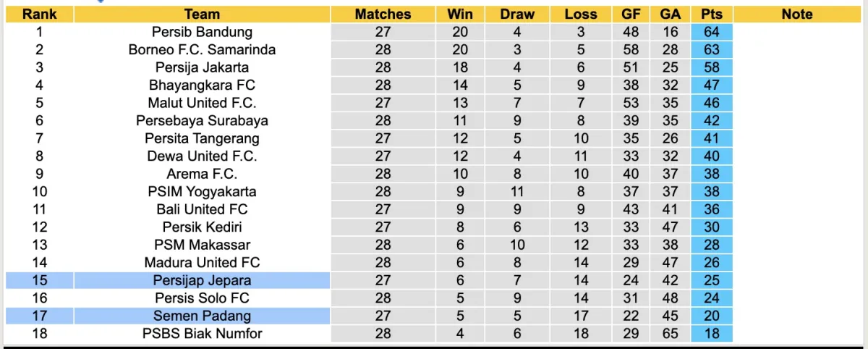Open Persib Bandung team entry
The height and width of the screenshot is (349, 868).
202,32
